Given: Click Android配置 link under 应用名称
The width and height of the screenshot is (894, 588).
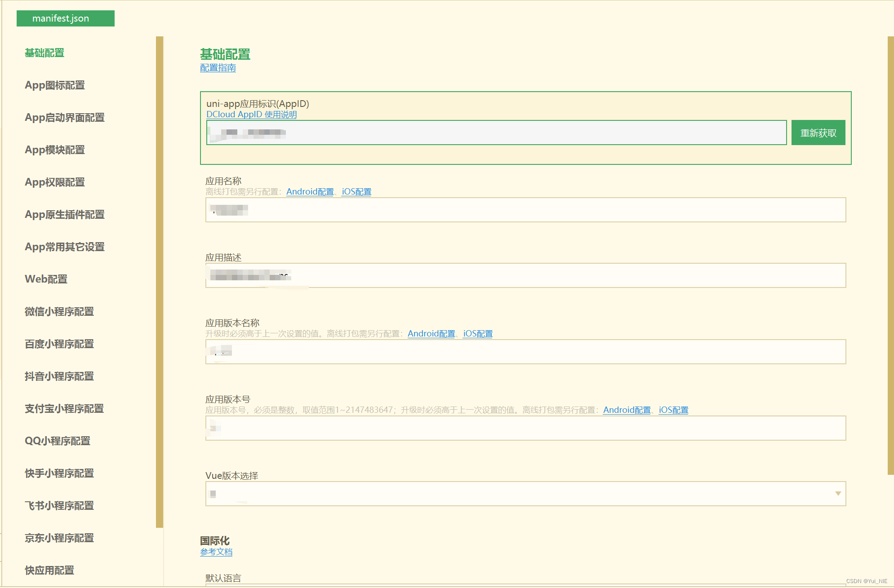Looking at the screenshot, I should click(x=310, y=192).
